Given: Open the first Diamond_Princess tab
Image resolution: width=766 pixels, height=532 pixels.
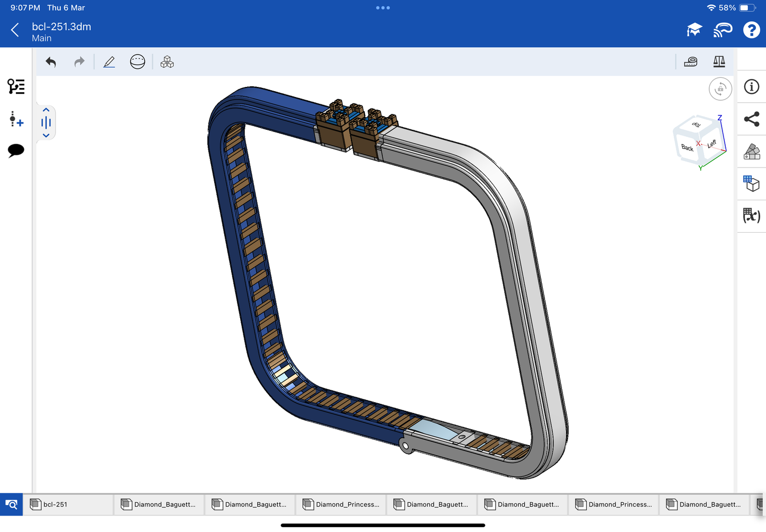Looking at the screenshot, I should 341,504.
